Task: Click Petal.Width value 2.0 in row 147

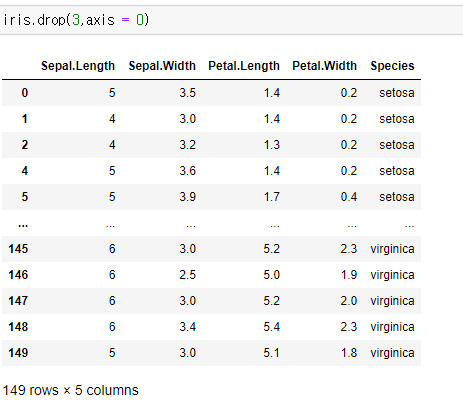Action: pos(349,301)
